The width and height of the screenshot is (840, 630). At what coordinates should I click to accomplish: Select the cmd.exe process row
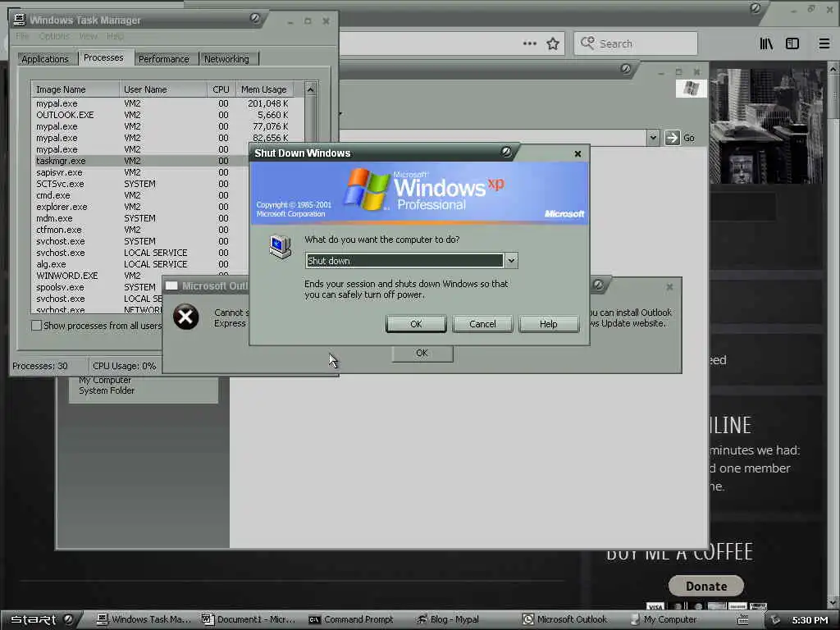[x=142, y=195]
